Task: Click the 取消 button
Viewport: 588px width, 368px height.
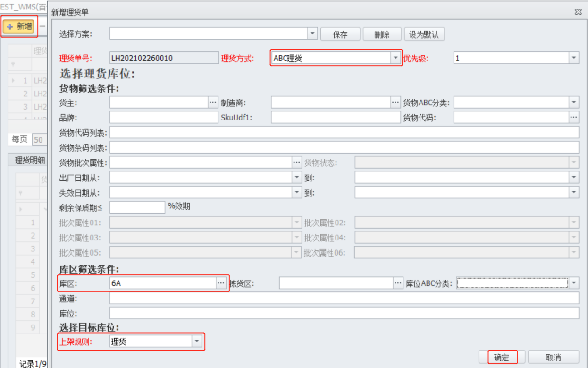Action: click(553, 357)
